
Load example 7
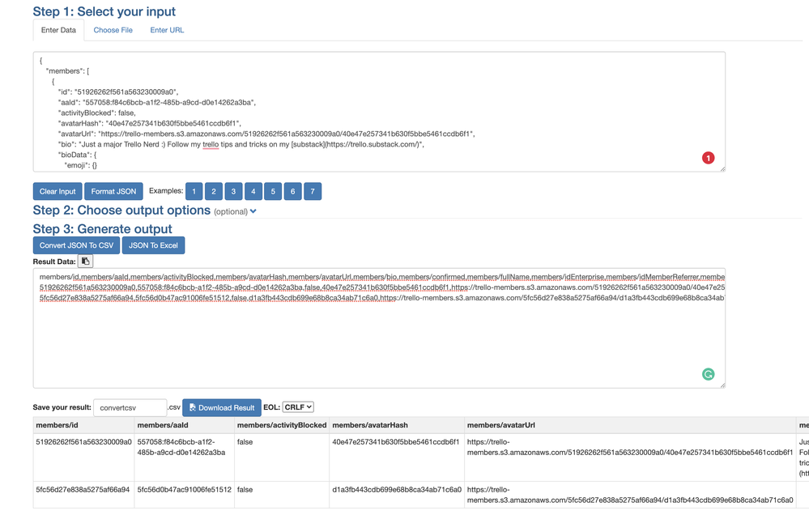pyautogui.click(x=313, y=191)
